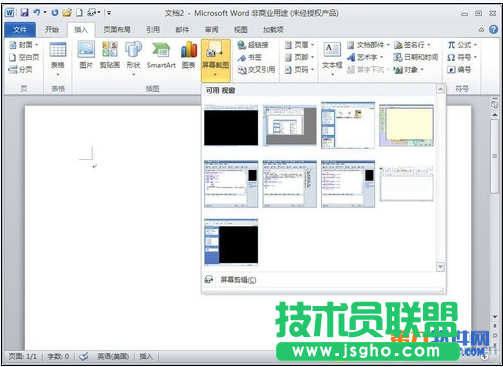Open the 页眉 (Header) dropdown
The image size is (503, 367).
click(299, 45)
